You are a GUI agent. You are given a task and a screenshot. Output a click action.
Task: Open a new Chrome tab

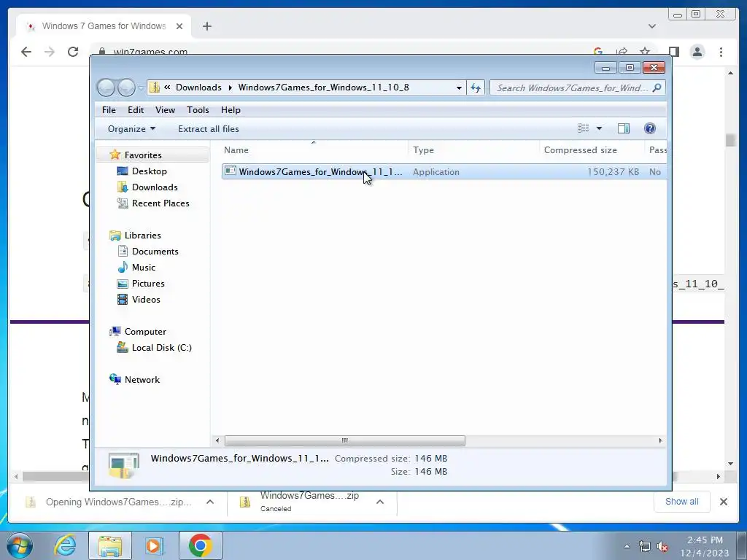206,26
